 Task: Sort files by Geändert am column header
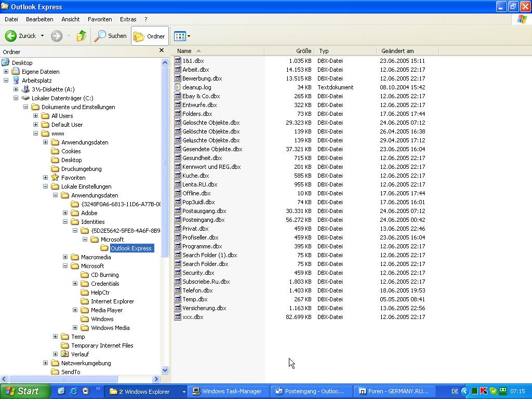point(407,51)
